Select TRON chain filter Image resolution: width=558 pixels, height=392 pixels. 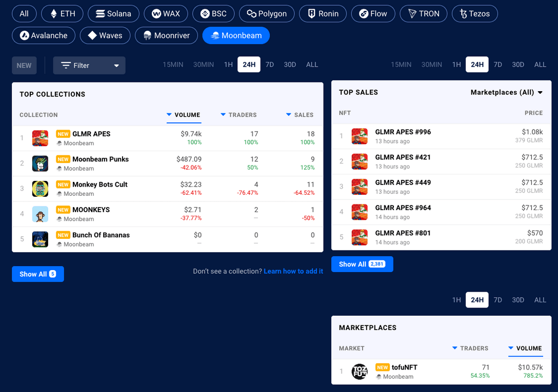[424, 14]
